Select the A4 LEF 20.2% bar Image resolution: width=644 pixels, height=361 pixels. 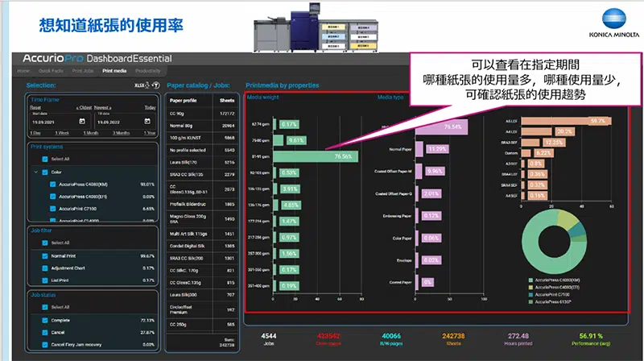(536, 131)
